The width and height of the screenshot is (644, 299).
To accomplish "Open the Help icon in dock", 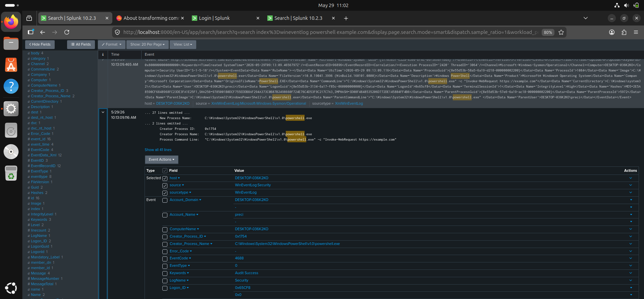I will point(11,87).
